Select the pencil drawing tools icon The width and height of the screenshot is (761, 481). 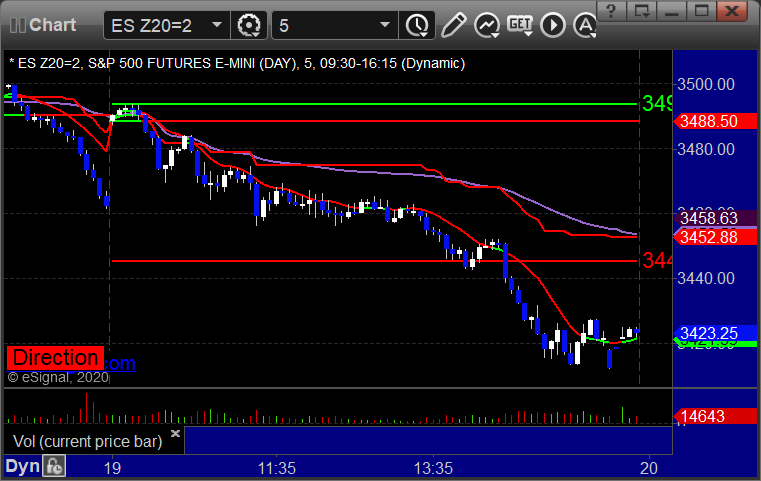(x=453, y=25)
